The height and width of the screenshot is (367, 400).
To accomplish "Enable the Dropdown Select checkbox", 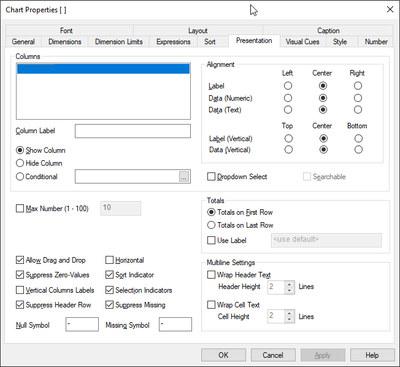I will tap(211, 177).
